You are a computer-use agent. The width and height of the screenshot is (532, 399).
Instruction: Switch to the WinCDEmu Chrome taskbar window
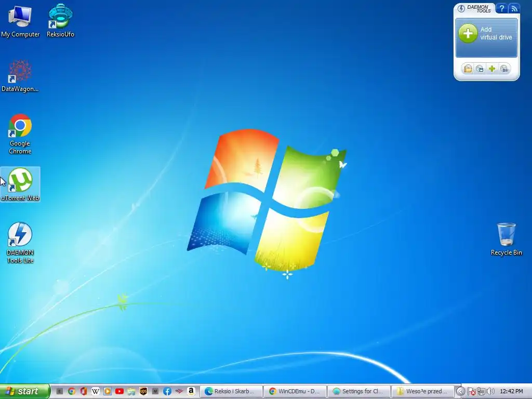tap(295, 391)
